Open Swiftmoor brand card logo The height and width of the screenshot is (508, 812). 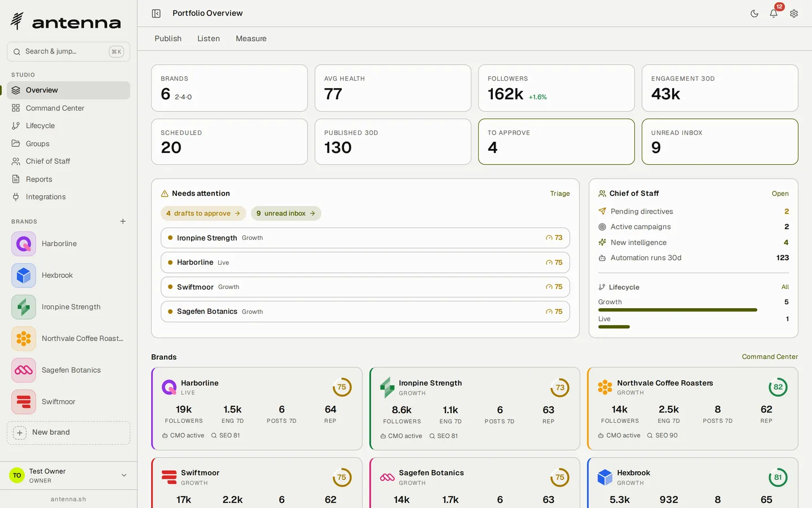(x=169, y=478)
